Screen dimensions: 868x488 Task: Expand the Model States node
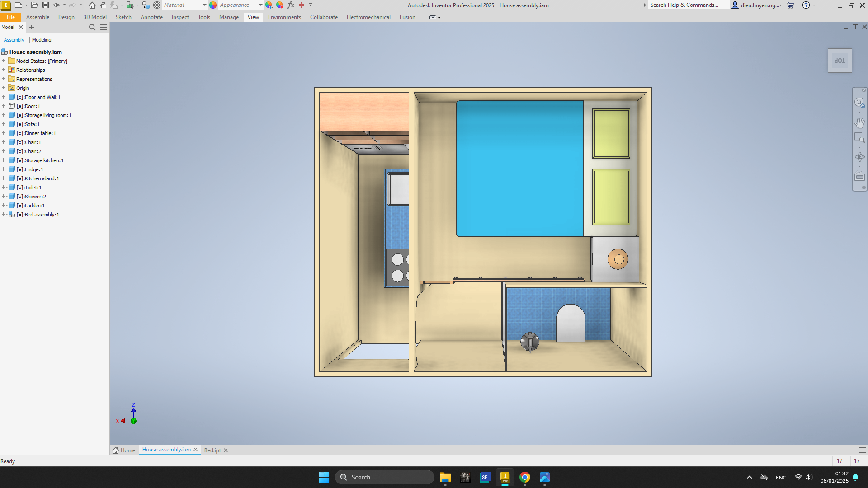click(x=4, y=61)
